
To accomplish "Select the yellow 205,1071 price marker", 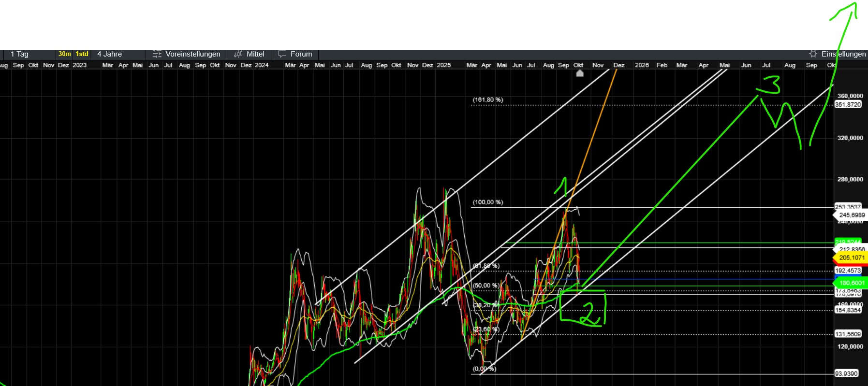I will coord(851,258).
